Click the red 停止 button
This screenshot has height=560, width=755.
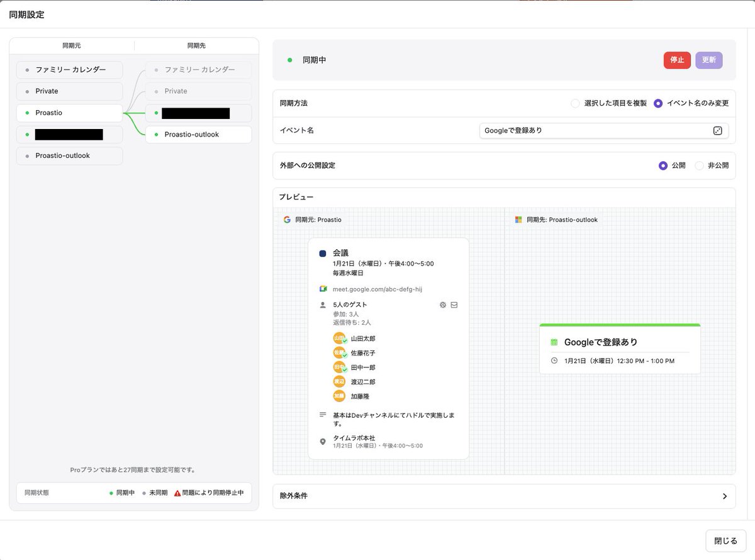pos(677,60)
